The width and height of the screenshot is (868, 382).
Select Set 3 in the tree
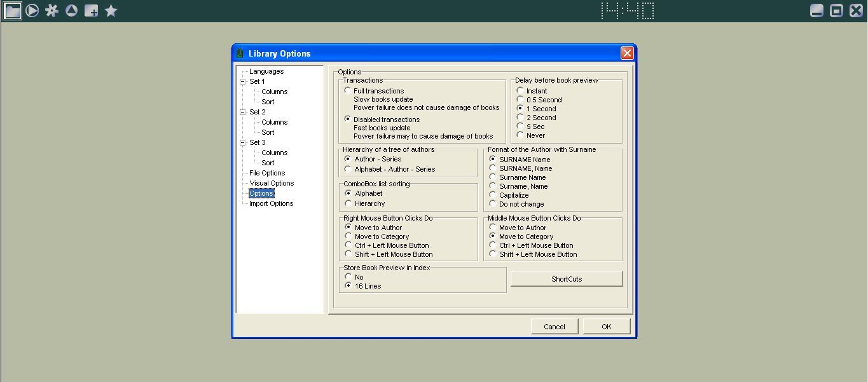point(258,142)
